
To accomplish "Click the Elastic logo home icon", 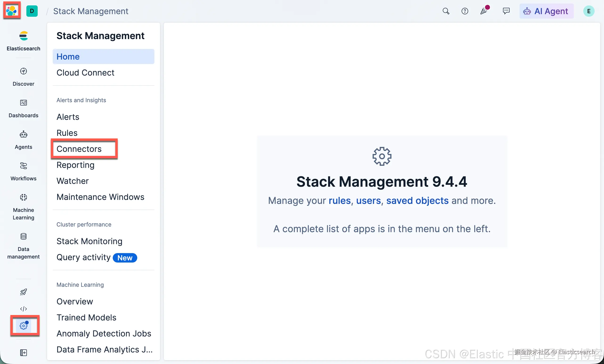I will [x=12, y=11].
